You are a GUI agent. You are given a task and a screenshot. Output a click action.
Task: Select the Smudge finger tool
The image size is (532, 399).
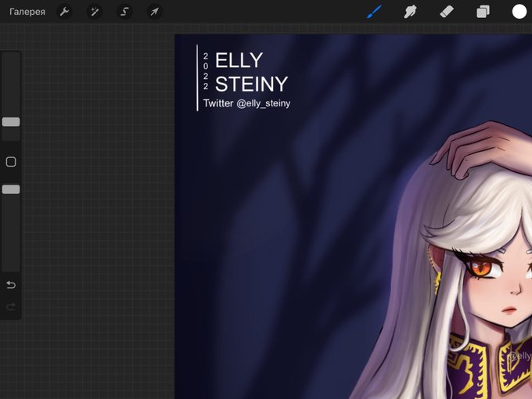tap(410, 12)
